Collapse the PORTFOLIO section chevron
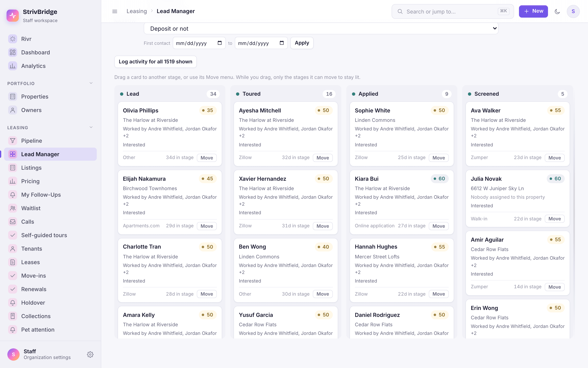Viewport: 588px width, 368px height. [91, 83]
